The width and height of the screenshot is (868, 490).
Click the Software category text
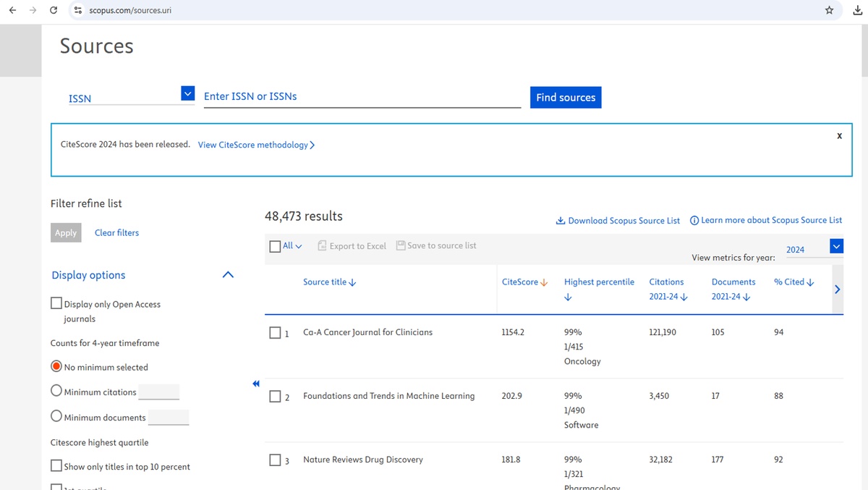pyautogui.click(x=582, y=425)
